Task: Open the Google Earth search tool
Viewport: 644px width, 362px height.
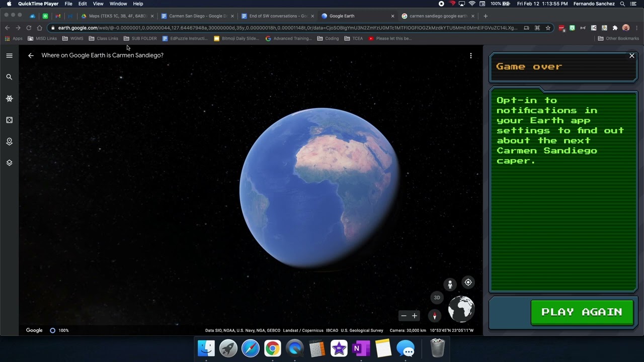Action: pos(9,77)
